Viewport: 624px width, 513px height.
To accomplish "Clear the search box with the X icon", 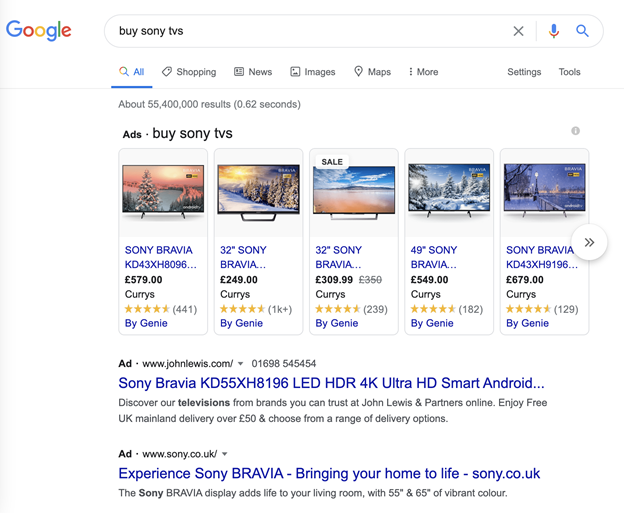I will pos(518,31).
